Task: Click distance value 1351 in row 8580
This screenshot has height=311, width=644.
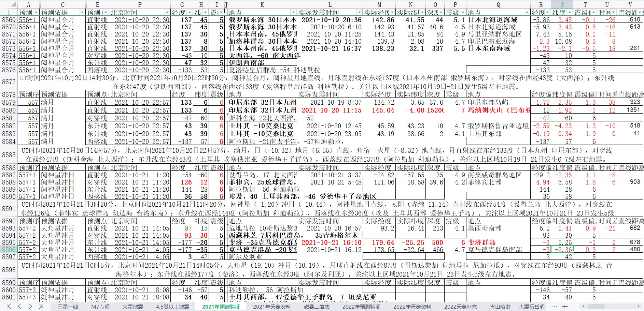Action: (630, 110)
